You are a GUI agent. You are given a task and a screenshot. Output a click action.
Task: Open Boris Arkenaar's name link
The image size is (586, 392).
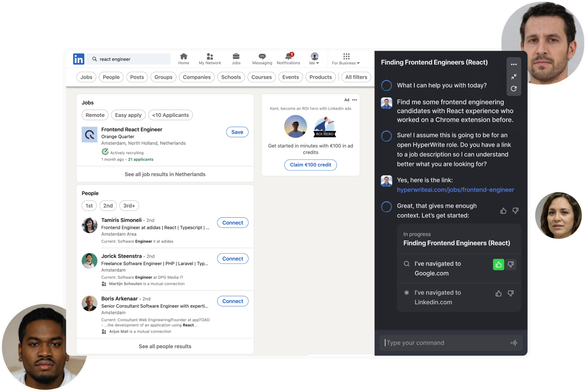point(119,299)
